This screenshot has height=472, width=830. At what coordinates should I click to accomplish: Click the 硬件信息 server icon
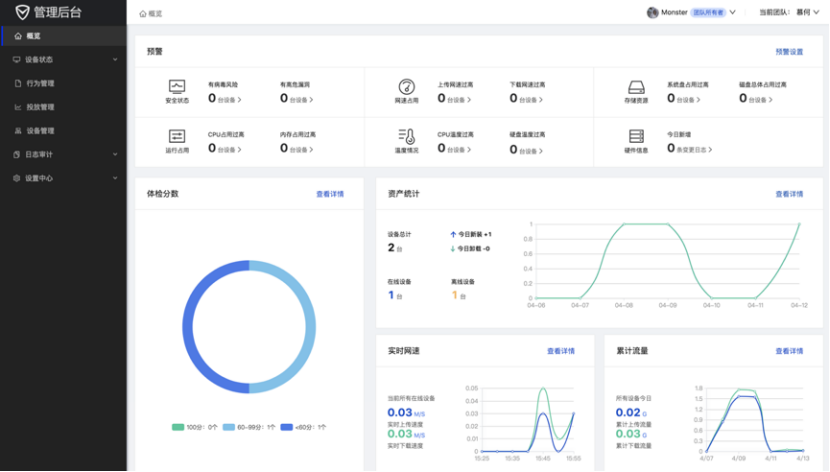636,136
